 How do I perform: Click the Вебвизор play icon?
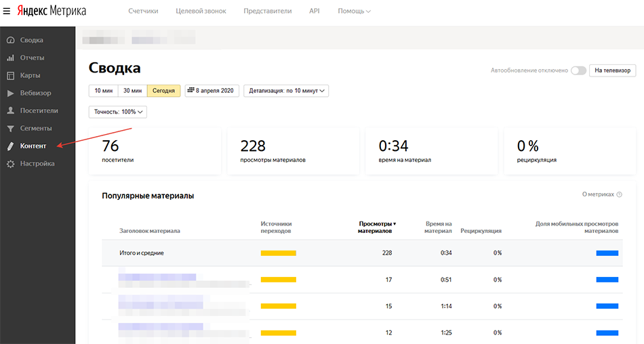(11, 93)
